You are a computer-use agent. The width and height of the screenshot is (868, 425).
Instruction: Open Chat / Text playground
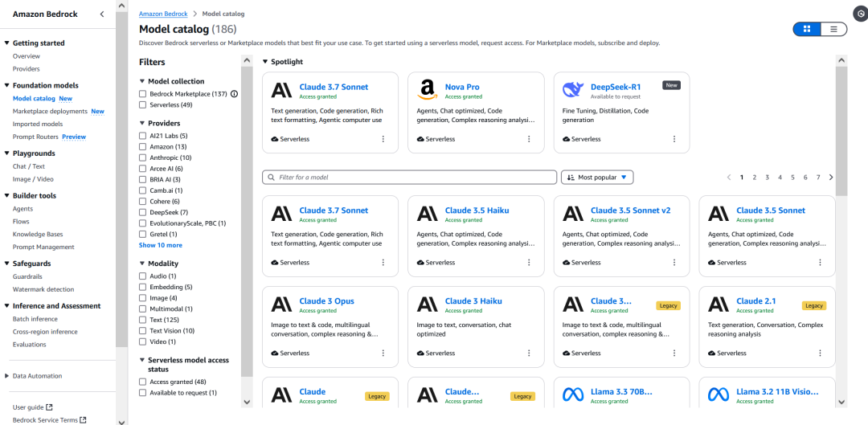(x=29, y=166)
